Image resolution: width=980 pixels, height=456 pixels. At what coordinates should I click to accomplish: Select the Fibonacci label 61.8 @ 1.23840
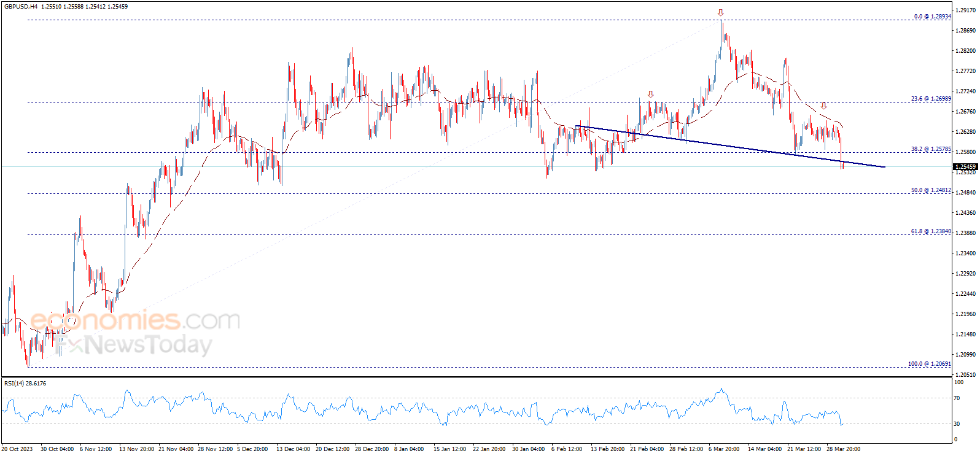pyautogui.click(x=931, y=231)
